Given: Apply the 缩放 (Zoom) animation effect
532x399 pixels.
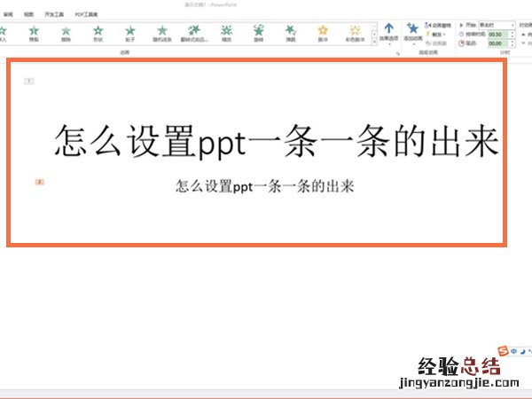Looking at the screenshot, I should 228,34.
